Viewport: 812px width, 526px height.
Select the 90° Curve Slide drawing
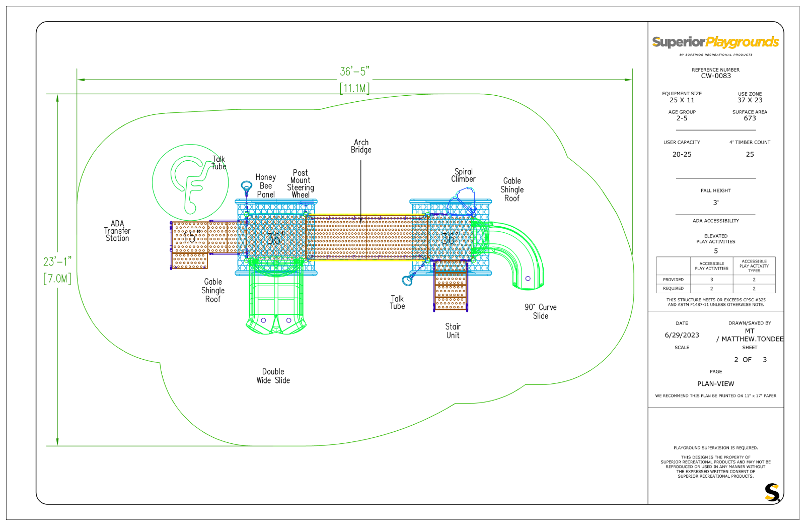pos(508,256)
